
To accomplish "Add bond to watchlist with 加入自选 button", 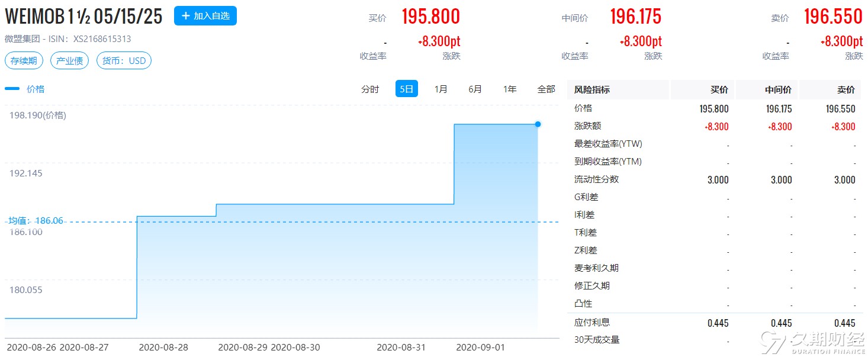I will (205, 15).
